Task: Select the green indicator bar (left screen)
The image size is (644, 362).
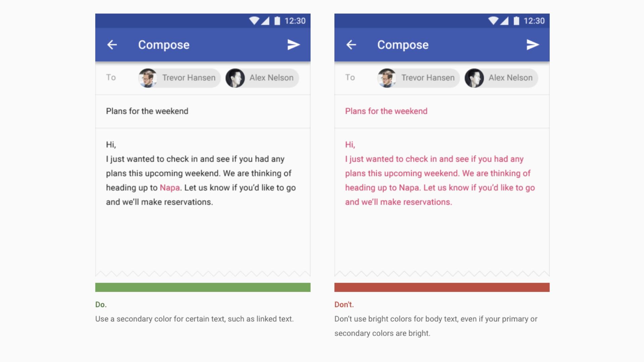Action: tap(203, 288)
